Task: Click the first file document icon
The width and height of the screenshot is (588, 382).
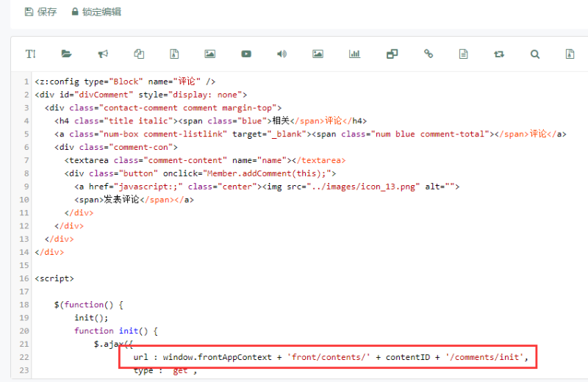Action: pyautogui.click(x=174, y=54)
